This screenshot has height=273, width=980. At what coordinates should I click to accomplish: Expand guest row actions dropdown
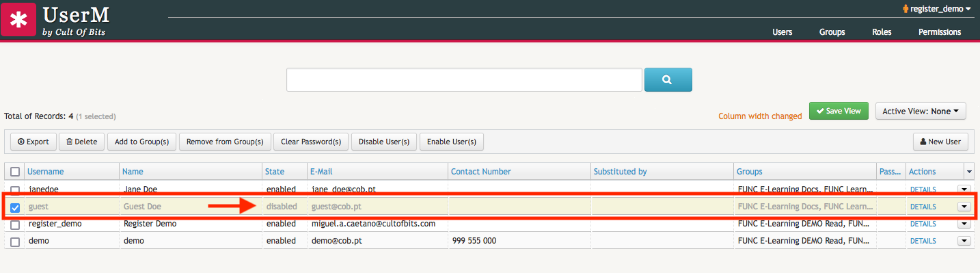click(x=964, y=207)
